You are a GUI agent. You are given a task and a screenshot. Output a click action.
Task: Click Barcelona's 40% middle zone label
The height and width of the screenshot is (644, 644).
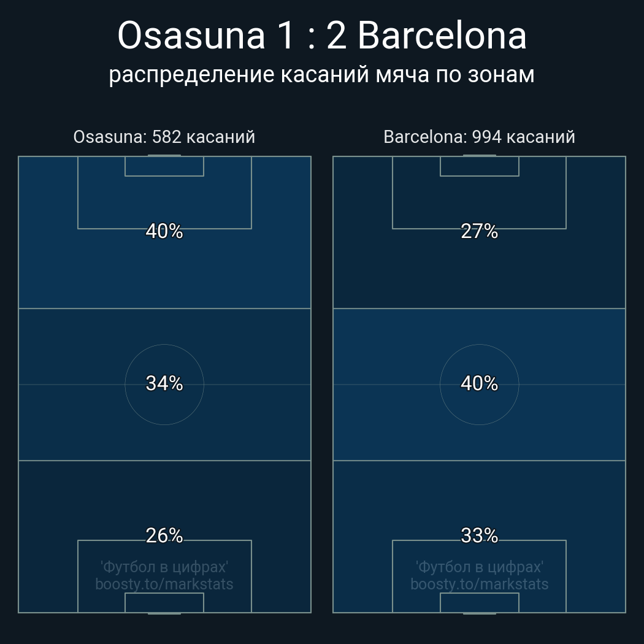[479, 383]
